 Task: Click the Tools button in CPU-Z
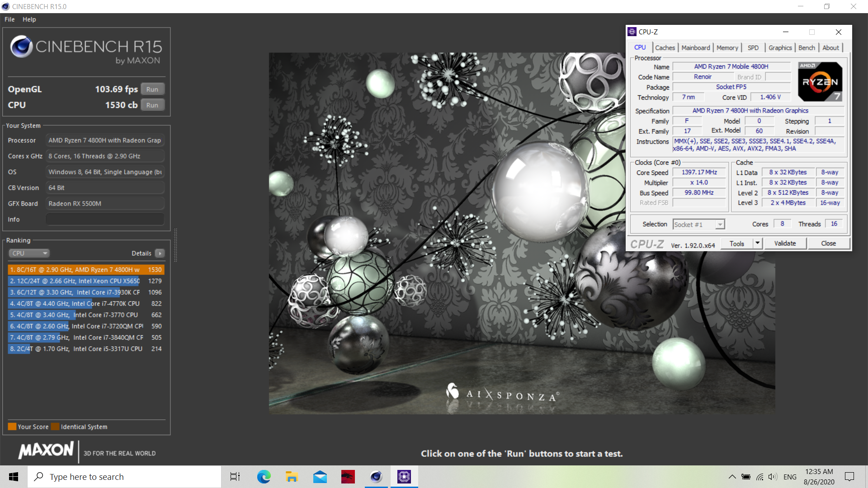tap(737, 244)
